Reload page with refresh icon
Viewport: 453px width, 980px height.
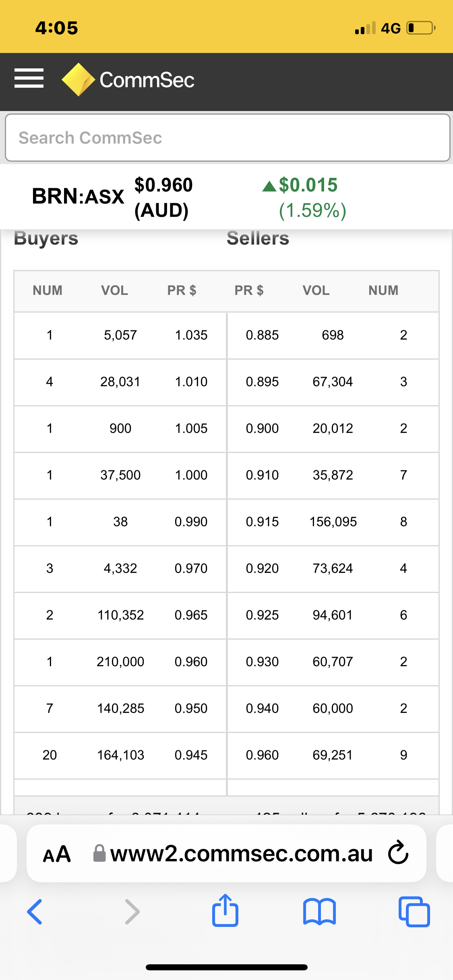click(398, 852)
